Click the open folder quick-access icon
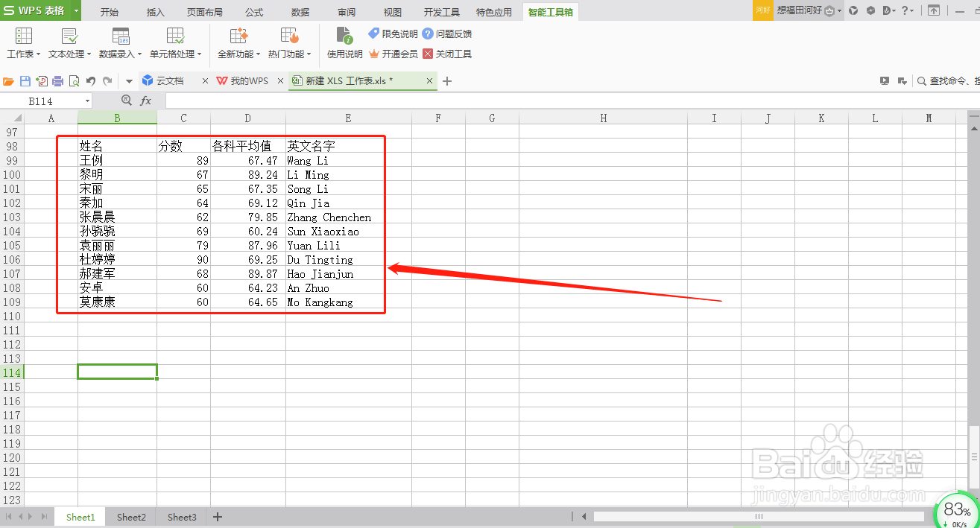980x528 pixels. click(x=9, y=81)
